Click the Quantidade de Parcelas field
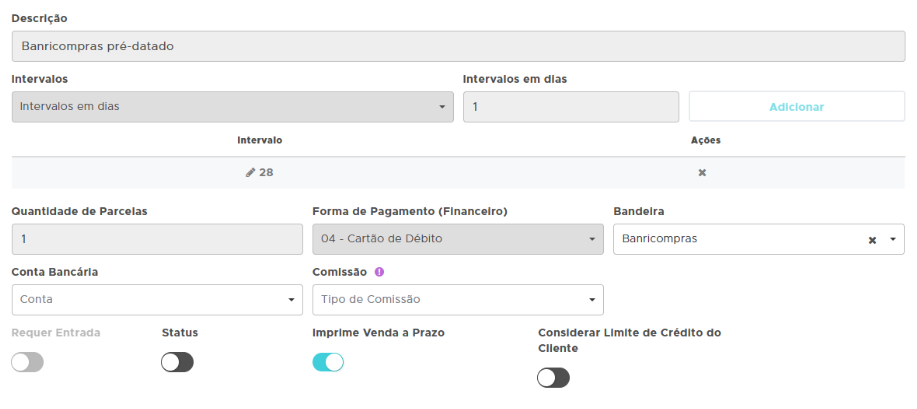This screenshot has width=917, height=409. click(156, 239)
